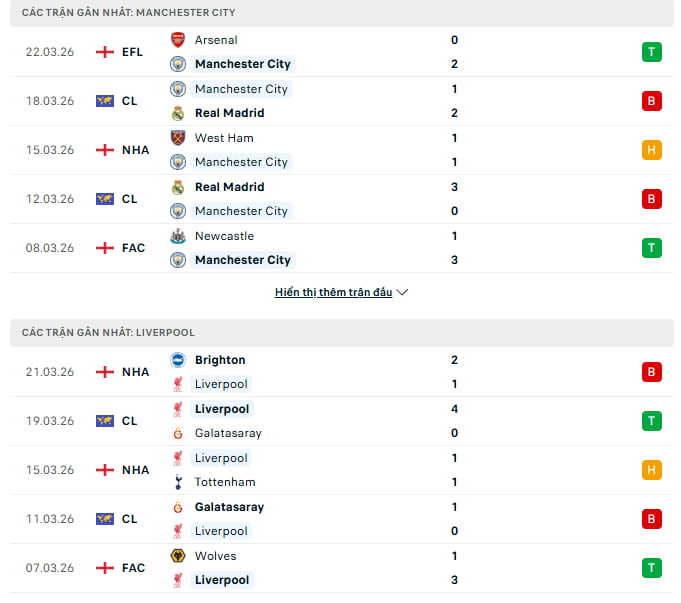The image size is (681, 603).
Task: Open the Liverpool vs Tottenham match row
Action: point(340,470)
